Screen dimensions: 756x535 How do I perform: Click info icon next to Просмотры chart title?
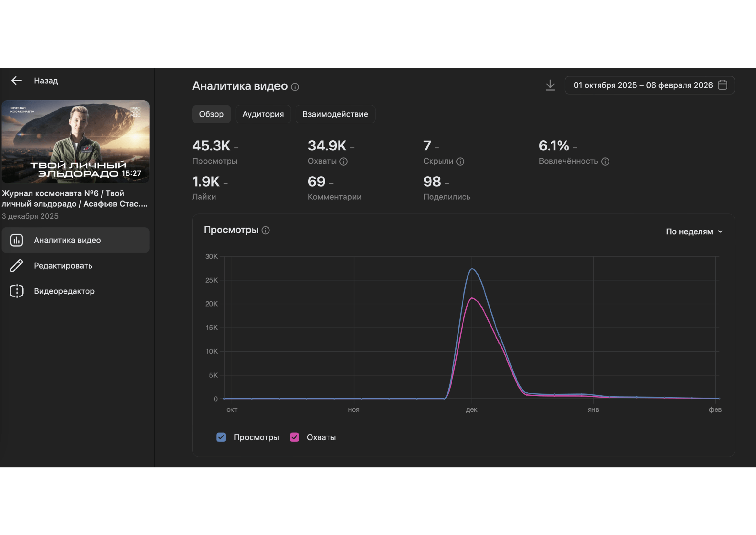265,230
